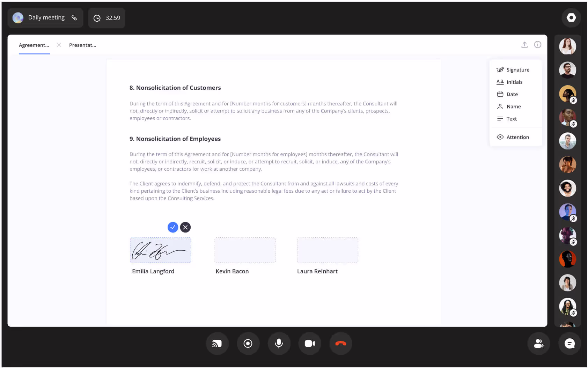Select the Attention eye option
Screen dimensions: 588x368
point(513,137)
